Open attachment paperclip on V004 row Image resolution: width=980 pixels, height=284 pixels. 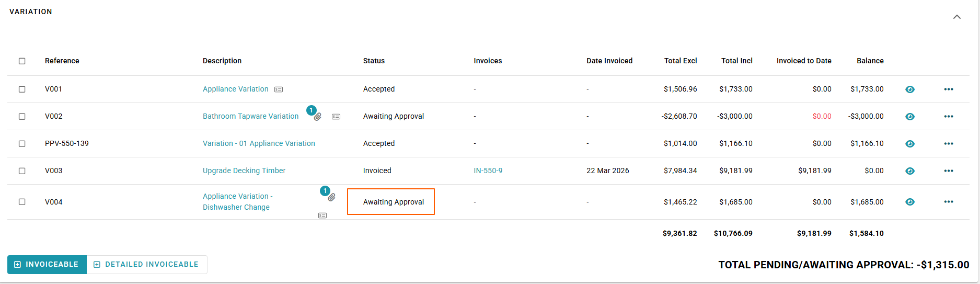point(331,197)
